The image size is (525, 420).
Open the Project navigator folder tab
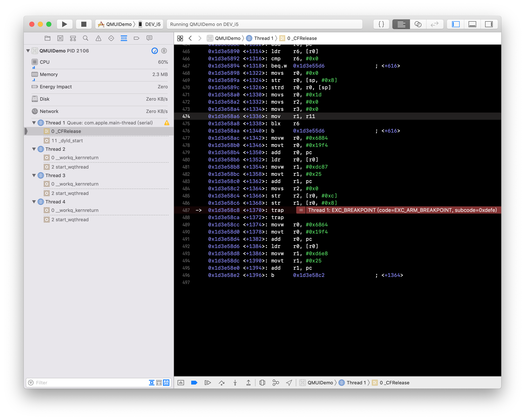[48, 38]
